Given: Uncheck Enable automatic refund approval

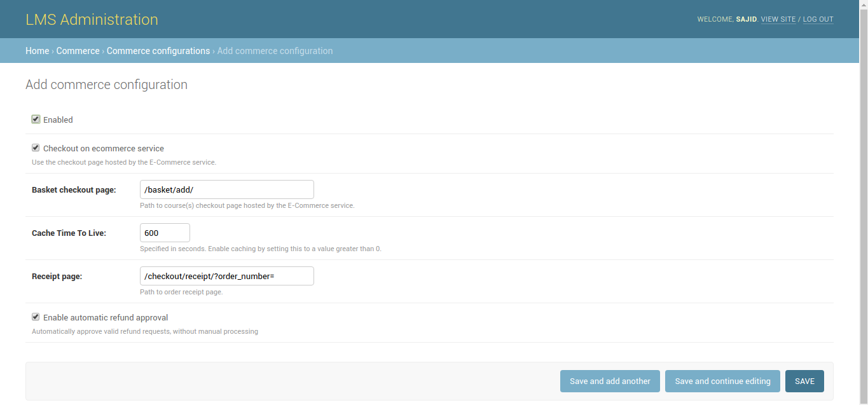Looking at the screenshot, I should coord(36,317).
